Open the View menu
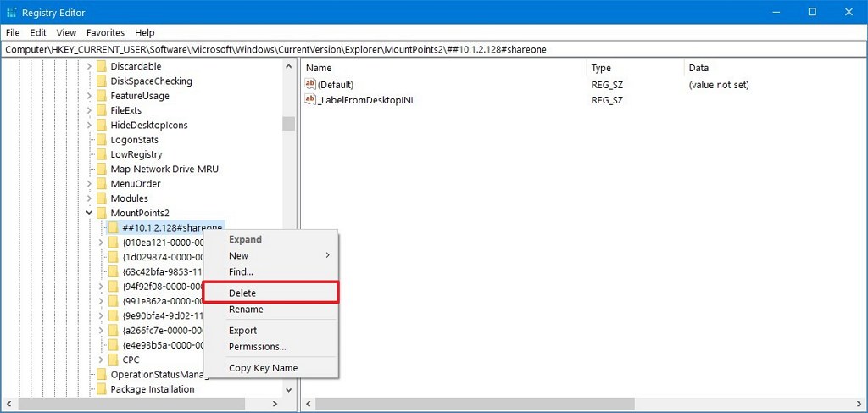The height and width of the screenshot is (413, 868). pyautogui.click(x=66, y=33)
